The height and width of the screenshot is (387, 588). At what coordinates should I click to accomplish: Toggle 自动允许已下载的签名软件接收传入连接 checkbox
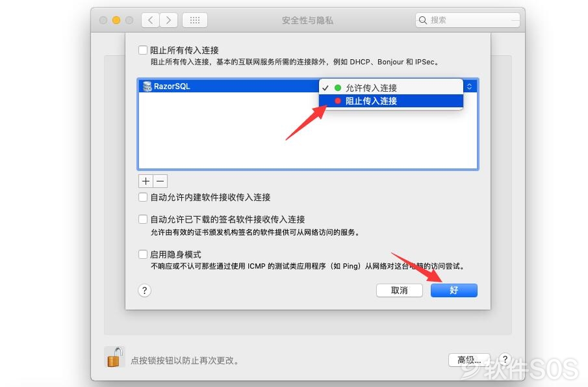(143, 219)
